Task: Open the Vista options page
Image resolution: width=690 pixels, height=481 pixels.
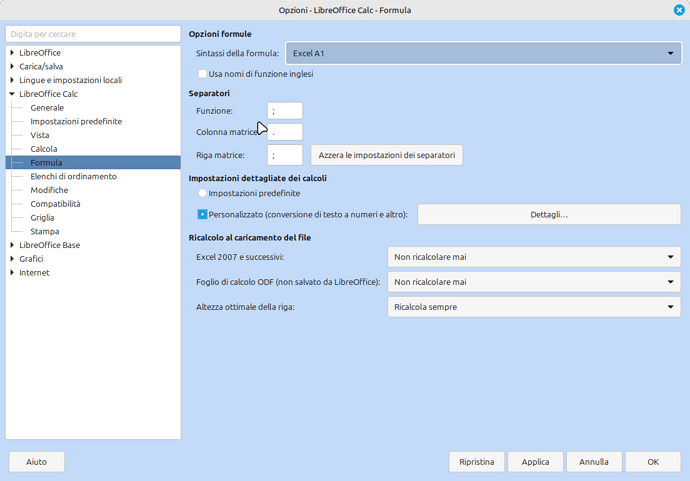Action: 40,135
